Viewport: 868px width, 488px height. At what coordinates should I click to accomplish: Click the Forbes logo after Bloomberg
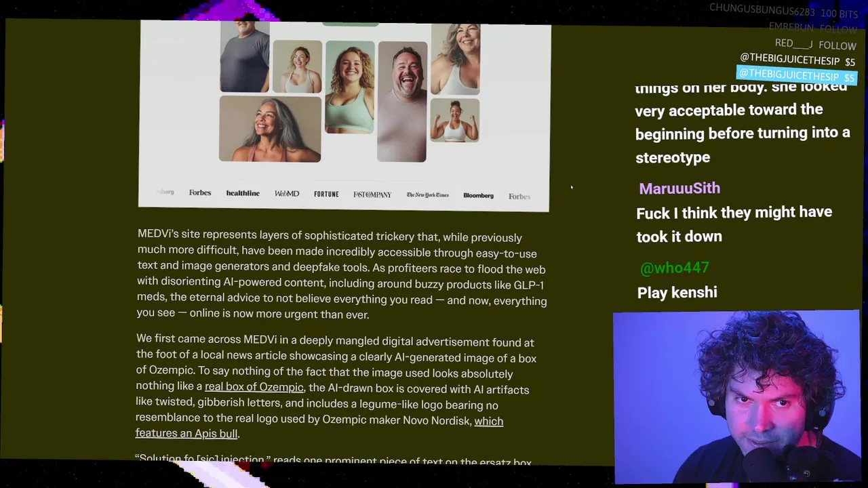[519, 197]
